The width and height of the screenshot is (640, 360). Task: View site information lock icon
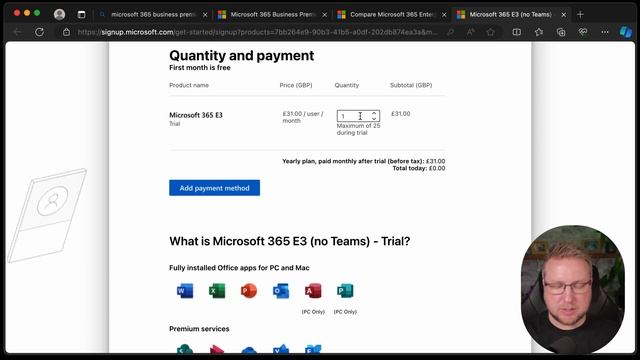66,32
